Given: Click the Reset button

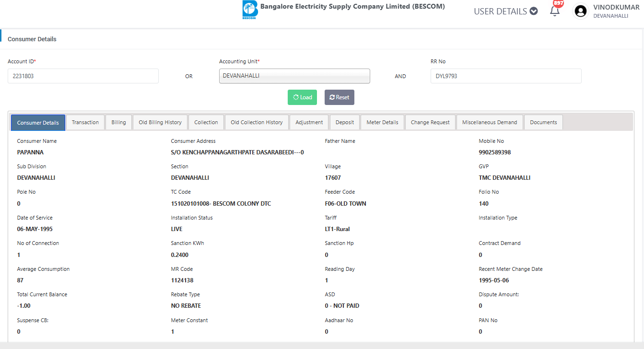Looking at the screenshot, I should tap(339, 97).
